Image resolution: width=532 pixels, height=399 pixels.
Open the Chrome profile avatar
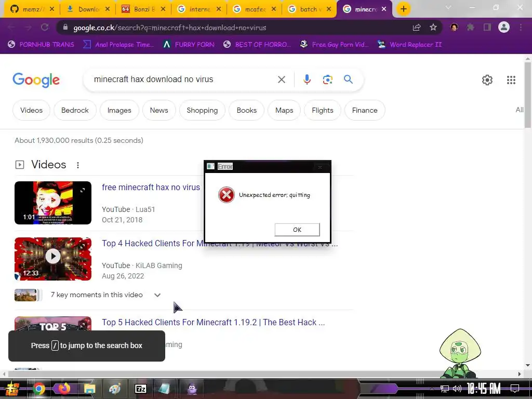pos(504,27)
